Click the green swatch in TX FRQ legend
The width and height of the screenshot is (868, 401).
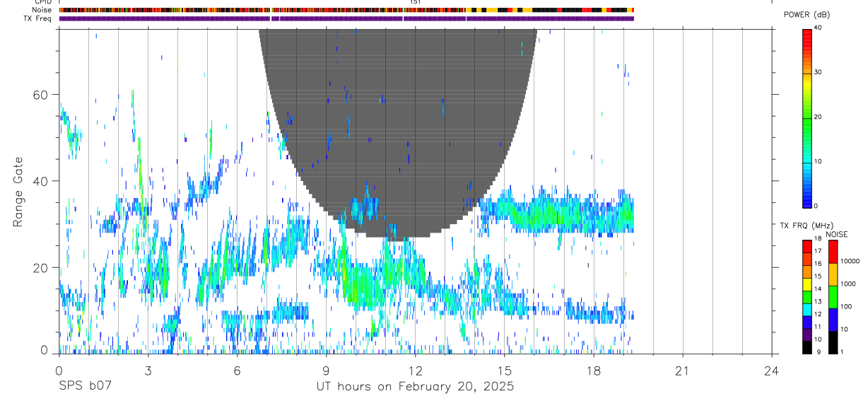click(x=807, y=297)
